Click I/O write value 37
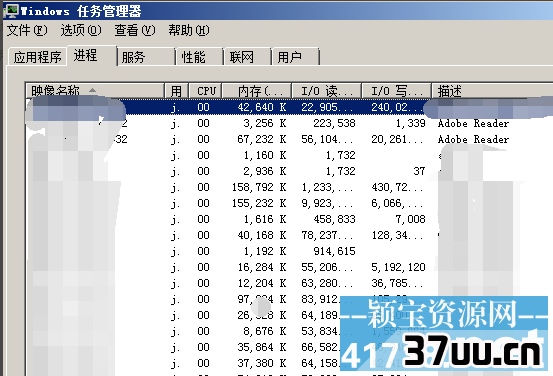The width and height of the screenshot is (553, 376). click(x=419, y=171)
